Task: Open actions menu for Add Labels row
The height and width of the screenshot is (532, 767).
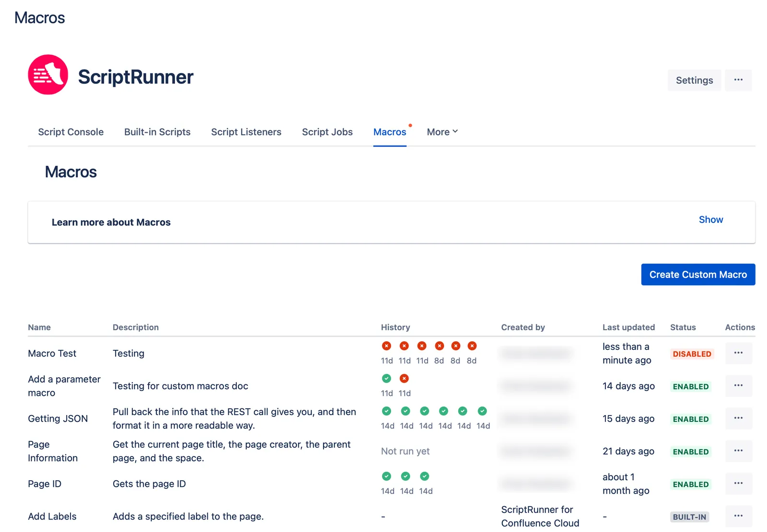Action: point(738,516)
